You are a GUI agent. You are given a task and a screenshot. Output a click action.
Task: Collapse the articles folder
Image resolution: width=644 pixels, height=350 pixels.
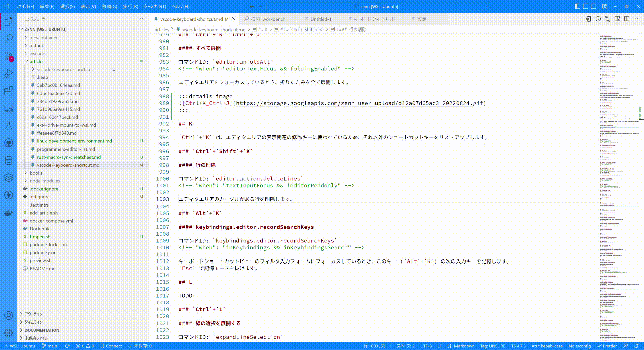coord(37,61)
